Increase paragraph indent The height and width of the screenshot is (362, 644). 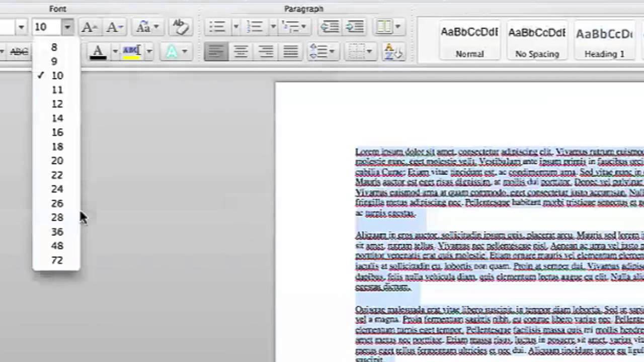pos(355,27)
